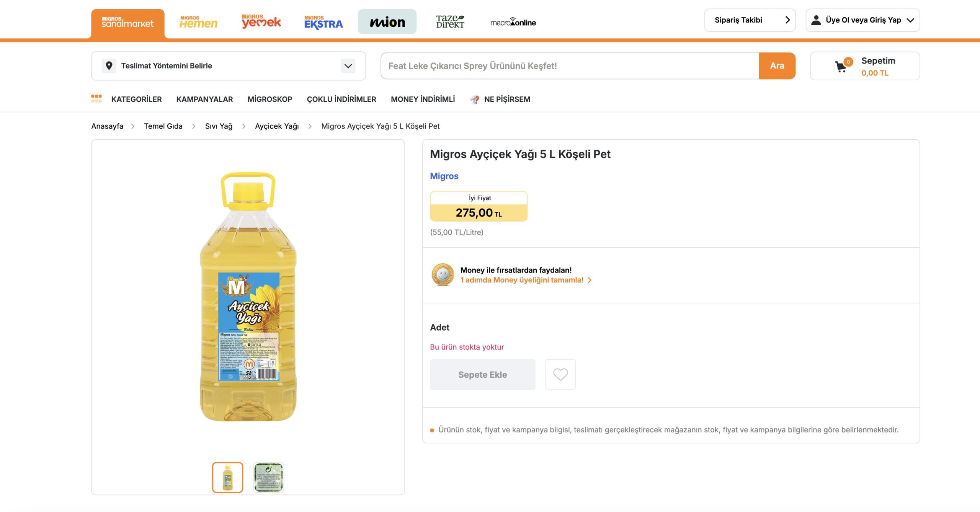The image size is (980, 512).
Task: Open the MONEY İNDİRİMLİ menu item
Action: (423, 99)
